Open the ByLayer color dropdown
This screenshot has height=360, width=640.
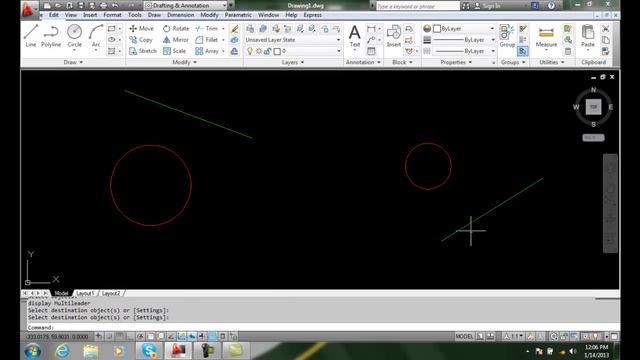[464, 29]
